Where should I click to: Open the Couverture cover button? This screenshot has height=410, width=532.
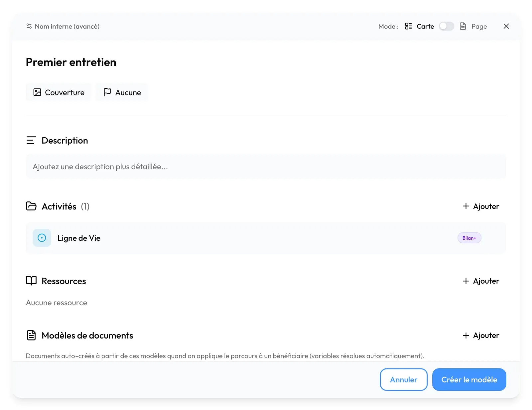point(59,92)
